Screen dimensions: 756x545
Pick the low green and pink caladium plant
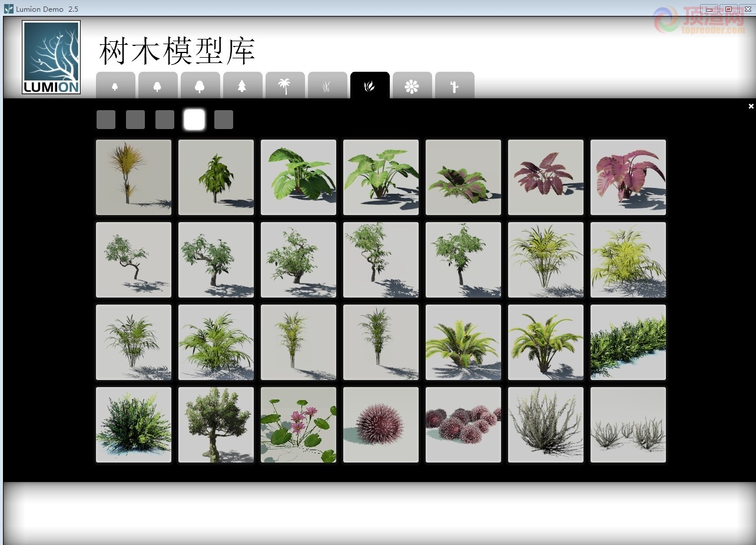(463, 177)
